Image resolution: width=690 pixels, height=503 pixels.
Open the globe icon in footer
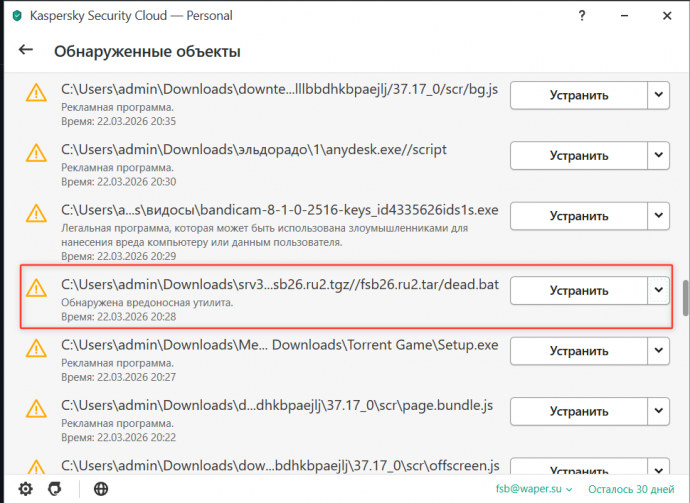100,489
